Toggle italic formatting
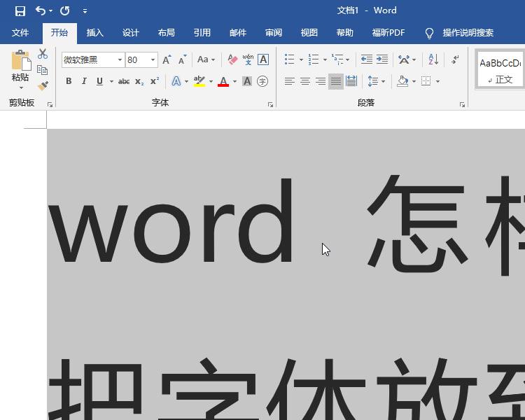The width and height of the screenshot is (525, 420). pyautogui.click(x=84, y=81)
